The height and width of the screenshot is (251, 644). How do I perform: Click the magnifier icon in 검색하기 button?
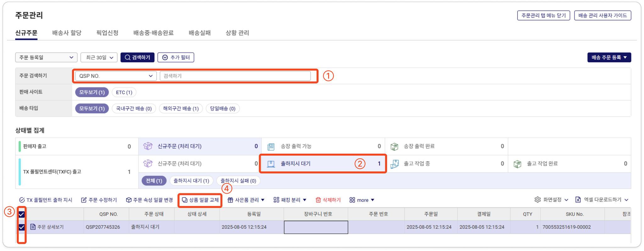coord(127,57)
